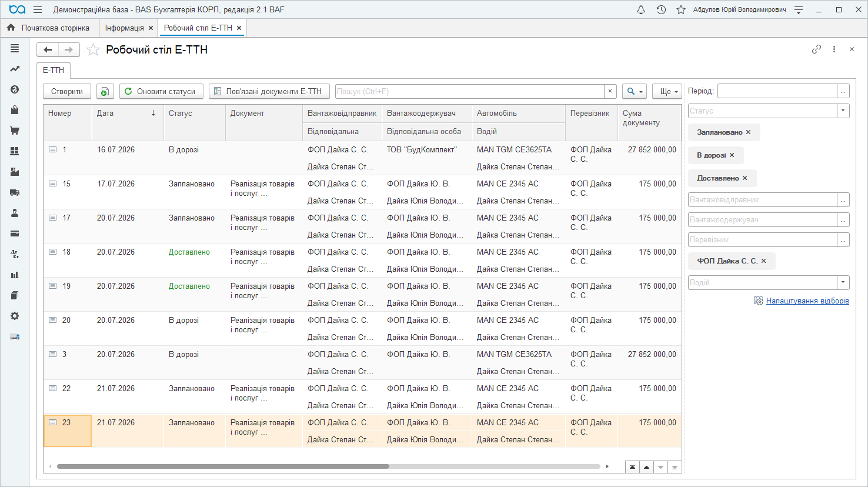Expand the Статус filter dropdown
868x487 pixels.
[843, 111]
